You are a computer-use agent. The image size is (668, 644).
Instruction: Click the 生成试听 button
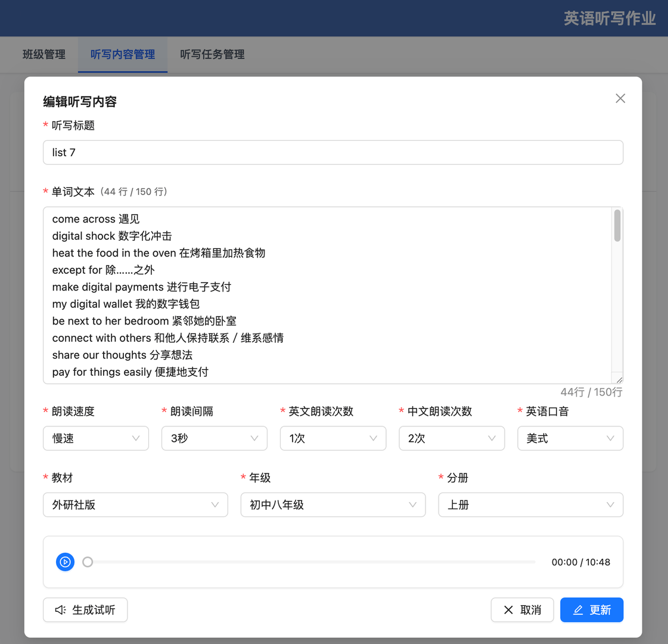coord(85,609)
